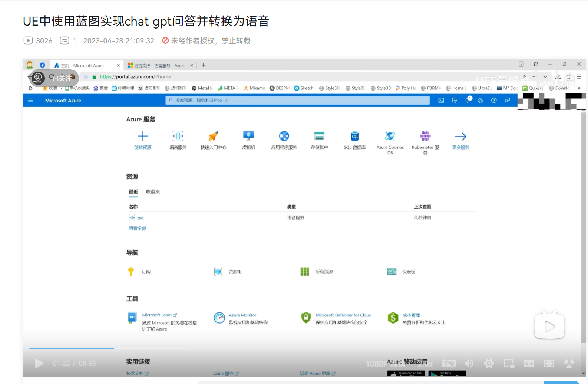Click the browser download arrow icon
Viewport: 588px width, 384px height.
click(558, 76)
